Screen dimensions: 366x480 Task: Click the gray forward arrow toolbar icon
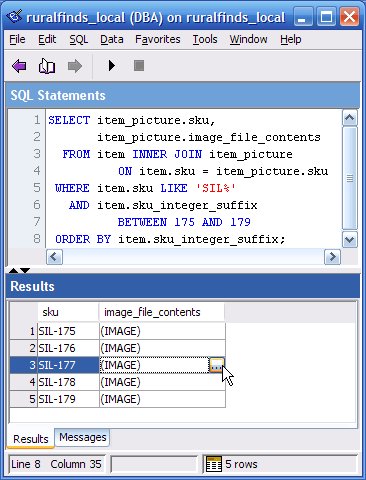click(x=75, y=66)
